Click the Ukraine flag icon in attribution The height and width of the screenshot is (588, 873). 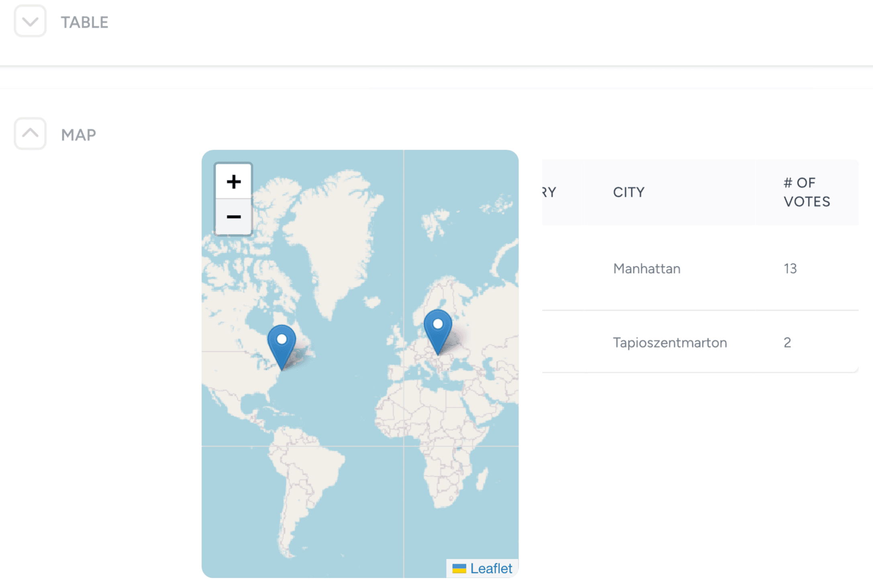pyautogui.click(x=459, y=568)
